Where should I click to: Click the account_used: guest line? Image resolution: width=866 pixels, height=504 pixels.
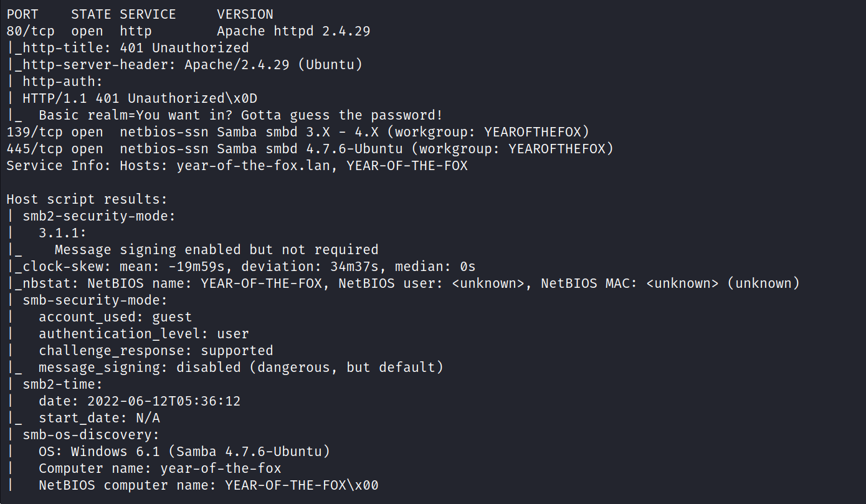pyautogui.click(x=115, y=316)
